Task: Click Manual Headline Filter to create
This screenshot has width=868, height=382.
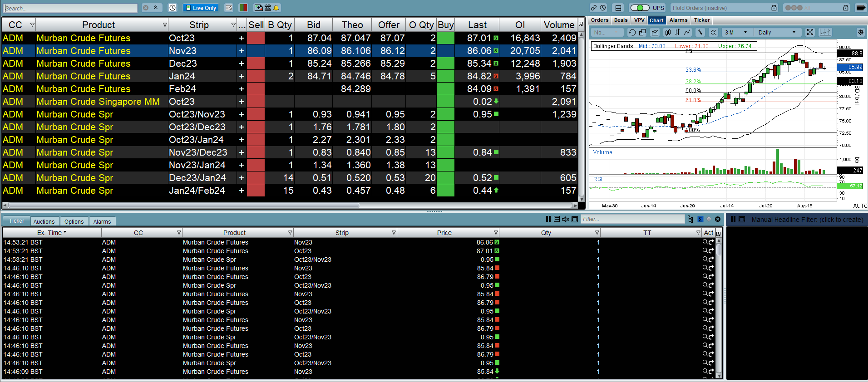Action: tap(807, 220)
